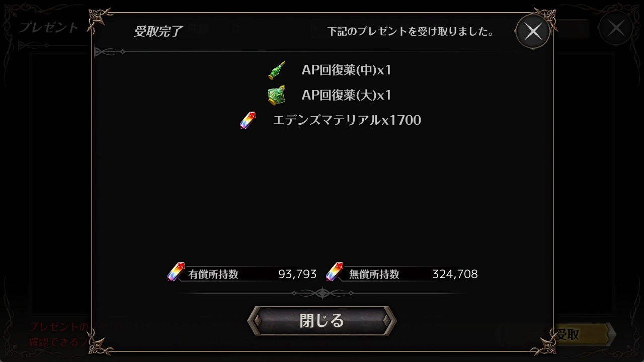
Task: Click the 無償所持数 324,708 counter
Action: (402, 274)
